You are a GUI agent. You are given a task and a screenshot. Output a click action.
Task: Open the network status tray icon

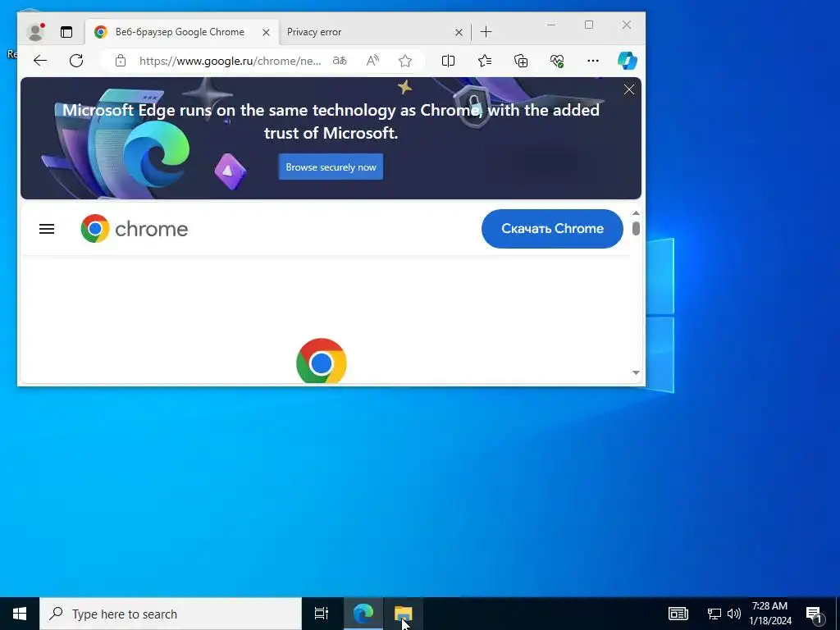tap(714, 614)
